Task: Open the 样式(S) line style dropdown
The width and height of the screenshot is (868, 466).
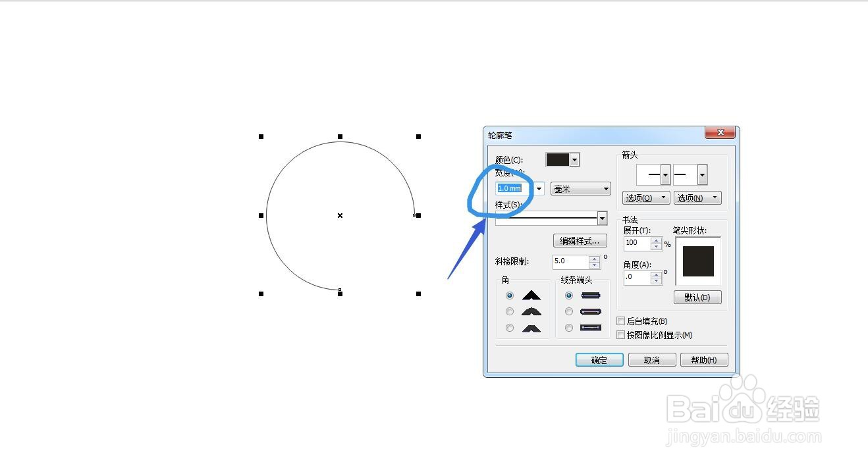Action: tap(602, 218)
